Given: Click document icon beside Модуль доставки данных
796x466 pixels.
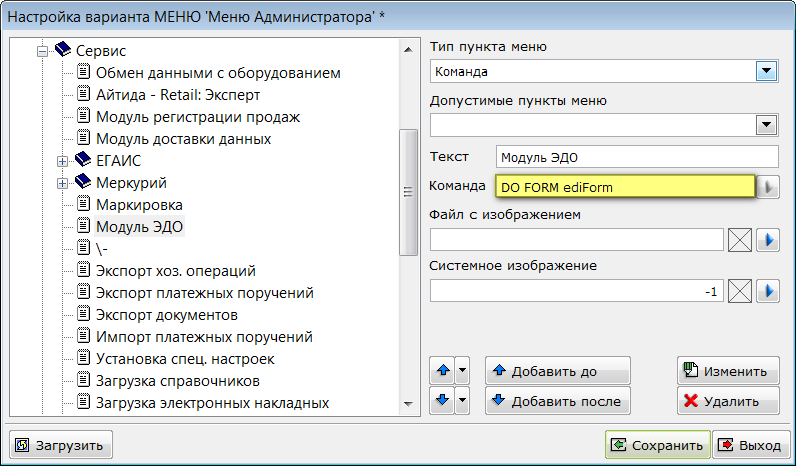Looking at the screenshot, I should (x=84, y=138).
